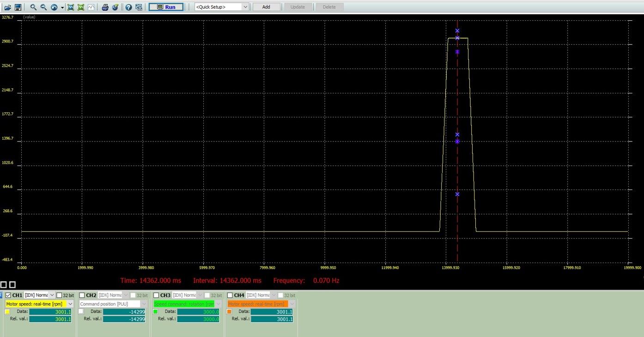The image size is (644, 337).
Task: Open the small arrow beside the restore-zoom icon
Action: pyautogui.click(x=62, y=7)
